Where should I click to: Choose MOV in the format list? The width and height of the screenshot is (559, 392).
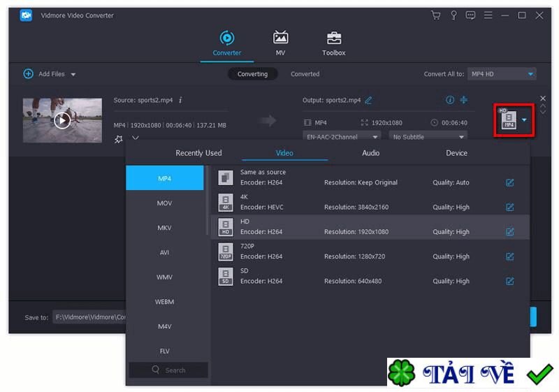(x=165, y=203)
